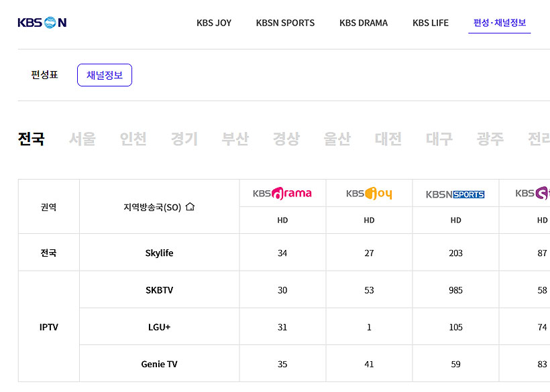Open the KBS JOY menu

[214, 23]
